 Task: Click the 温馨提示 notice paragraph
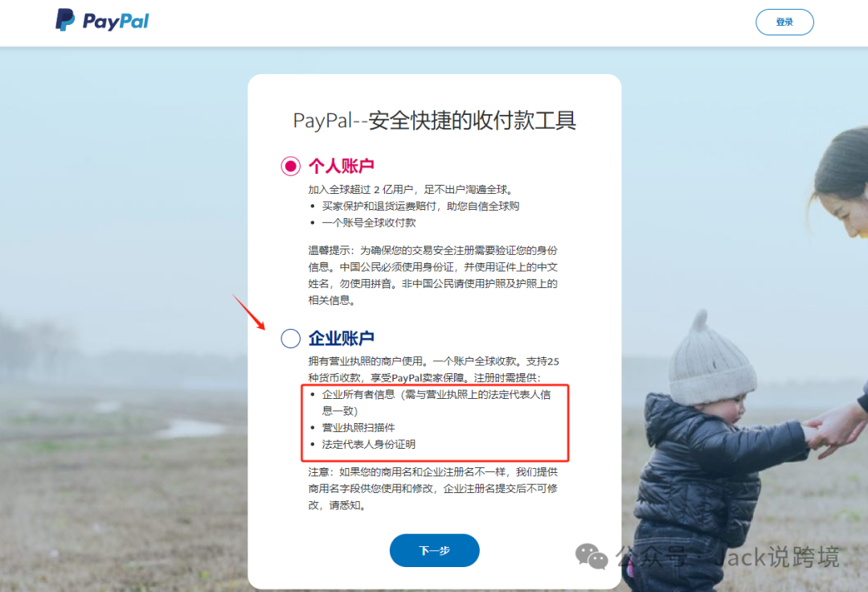point(433,275)
